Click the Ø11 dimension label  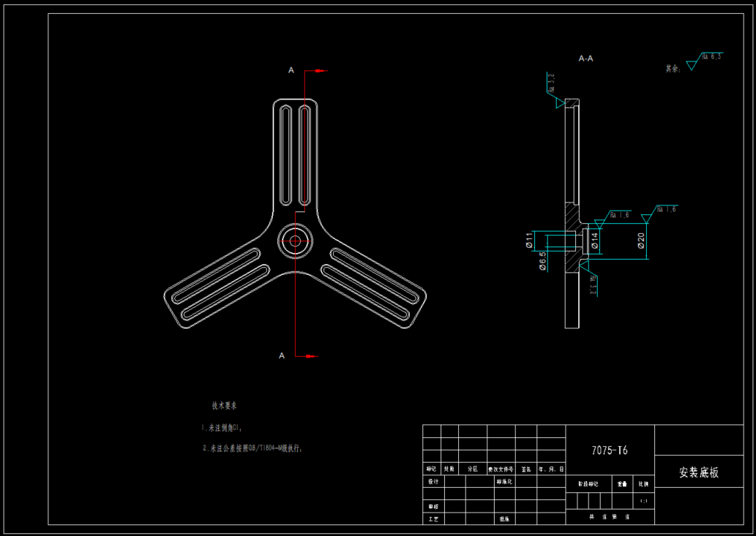pos(529,241)
